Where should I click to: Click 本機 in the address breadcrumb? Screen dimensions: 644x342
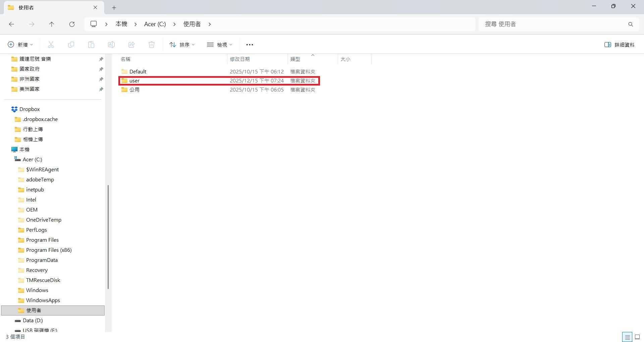(x=121, y=24)
